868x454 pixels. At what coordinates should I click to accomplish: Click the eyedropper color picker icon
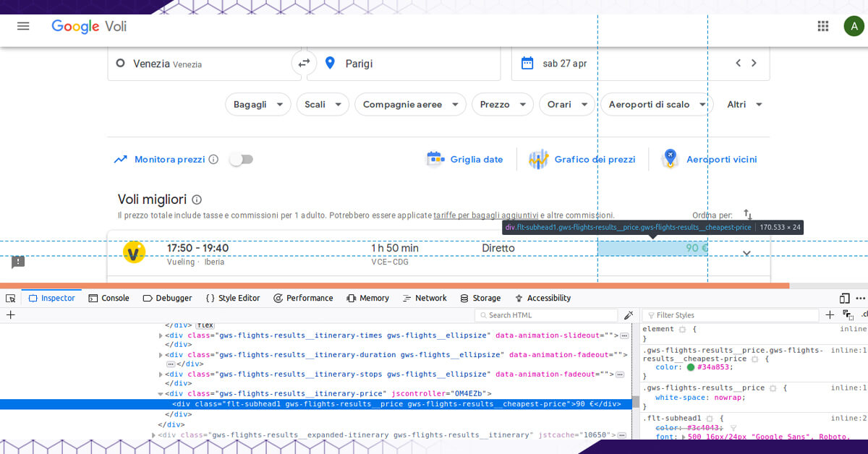click(629, 315)
